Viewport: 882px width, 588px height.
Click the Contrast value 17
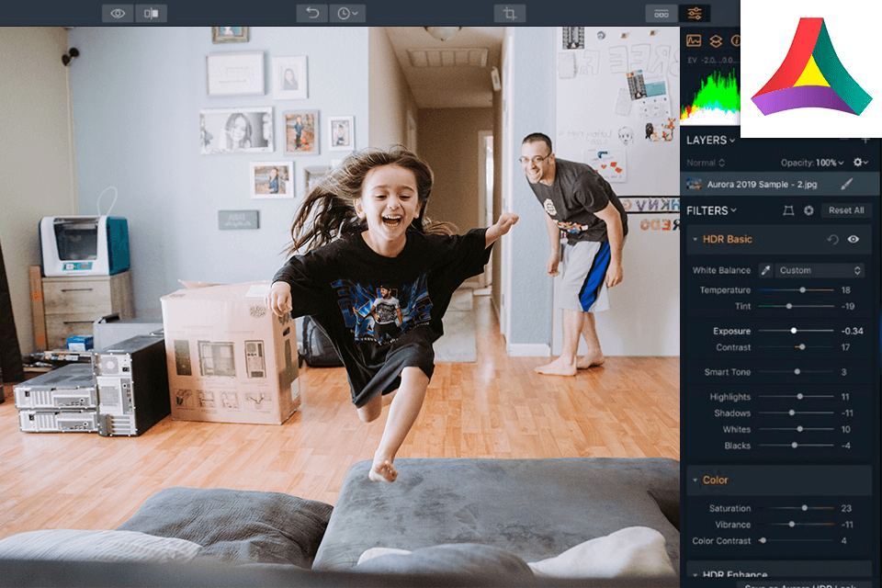[x=845, y=347]
